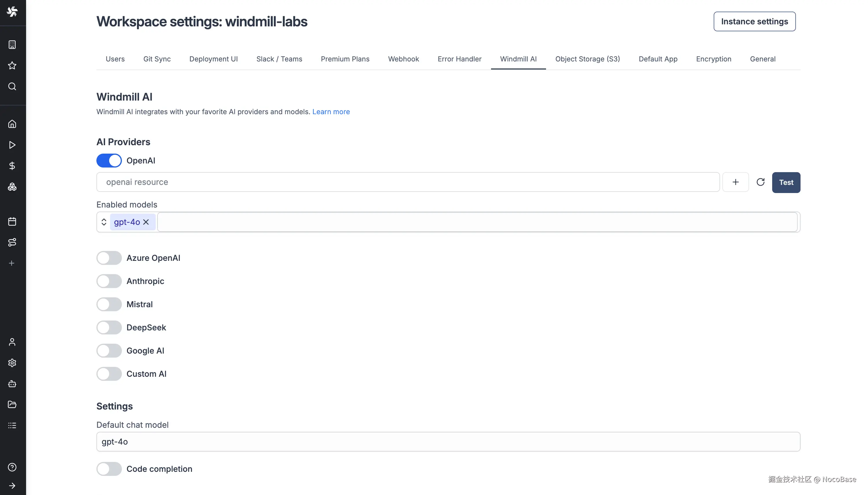Open folders via open-folder icon

point(12,404)
